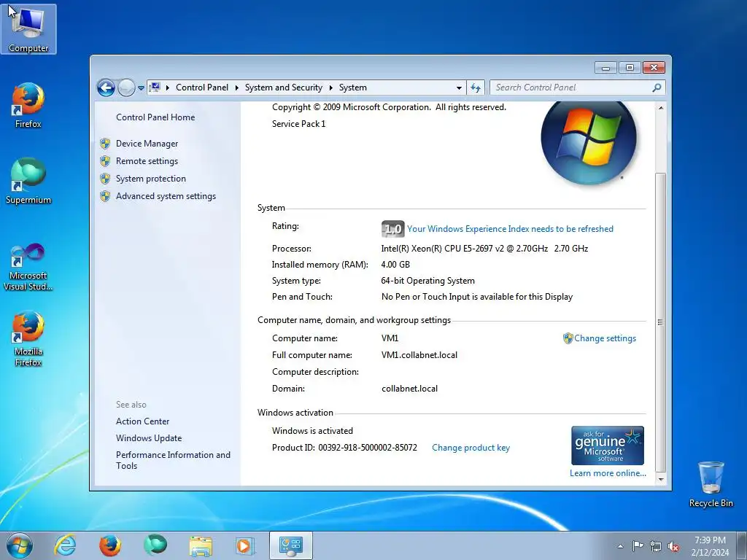The height and width of the screenshot is (560, 747).
Task: Open the Firefox desktop shortcut
Action: click(28, 105)
